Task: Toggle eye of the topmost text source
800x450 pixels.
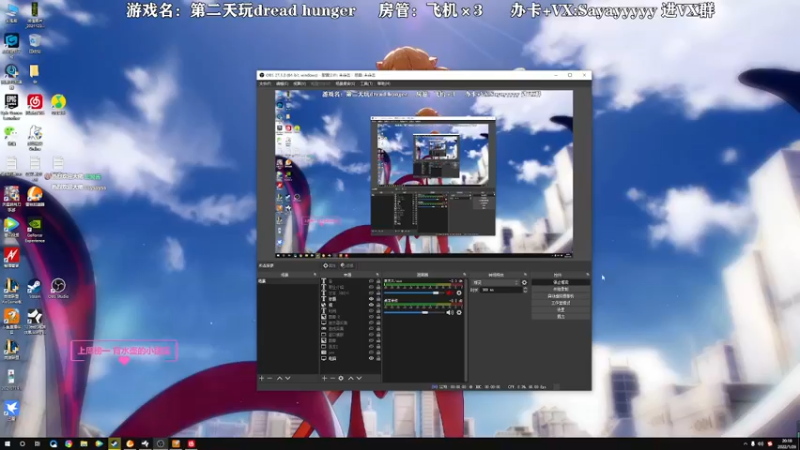Action: (x=371, y=281)
